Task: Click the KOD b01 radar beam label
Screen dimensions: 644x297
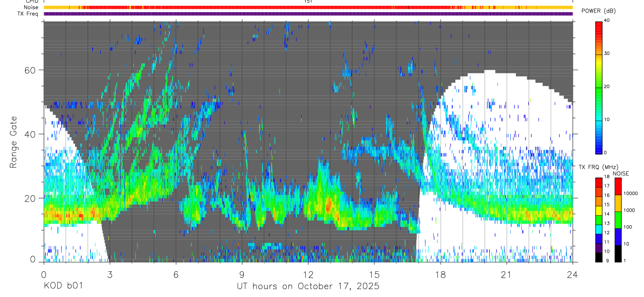Action: click(x=63, y=286)
